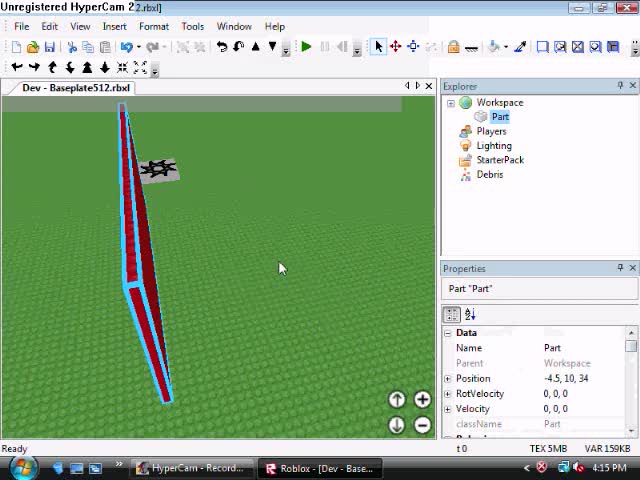The image size is (640, 480).
Task: Undo the last action
Action: point(127,47)
